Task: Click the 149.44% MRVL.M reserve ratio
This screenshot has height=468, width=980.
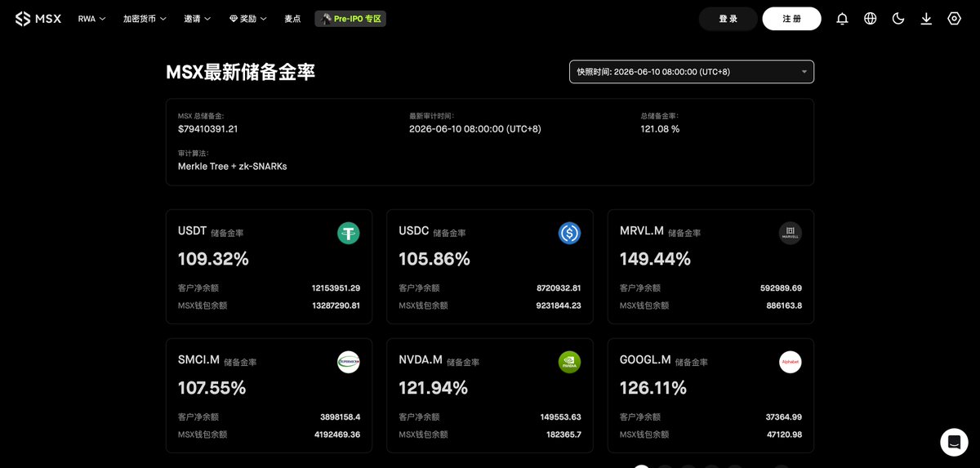Action: [655, 259]
